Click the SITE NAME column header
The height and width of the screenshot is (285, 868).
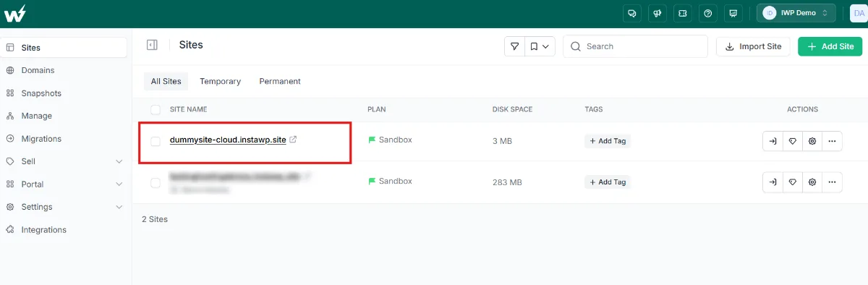(189, 109)
